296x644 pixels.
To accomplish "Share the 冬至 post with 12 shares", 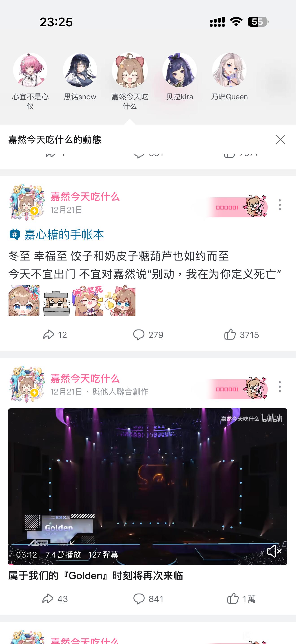I will click(55, 335).
